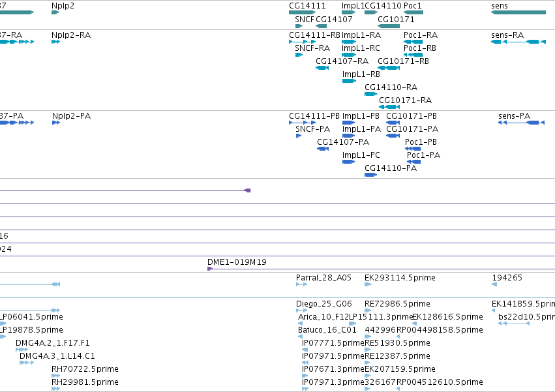Select the ImpL1-RC transcript label
Screen dimensions: 555x392
361,48
